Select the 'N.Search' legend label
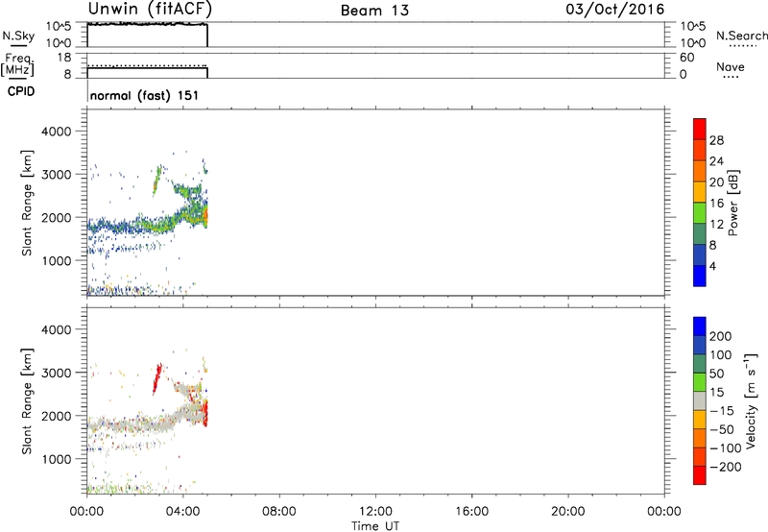 (741, 36)
